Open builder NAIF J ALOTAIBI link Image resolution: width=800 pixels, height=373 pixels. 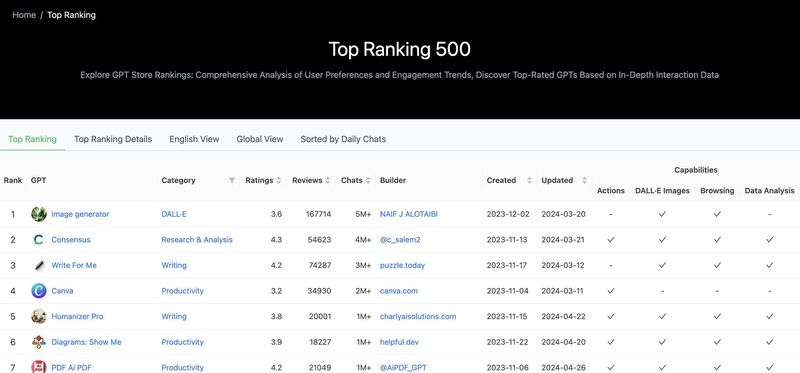[x=409, y=214]
